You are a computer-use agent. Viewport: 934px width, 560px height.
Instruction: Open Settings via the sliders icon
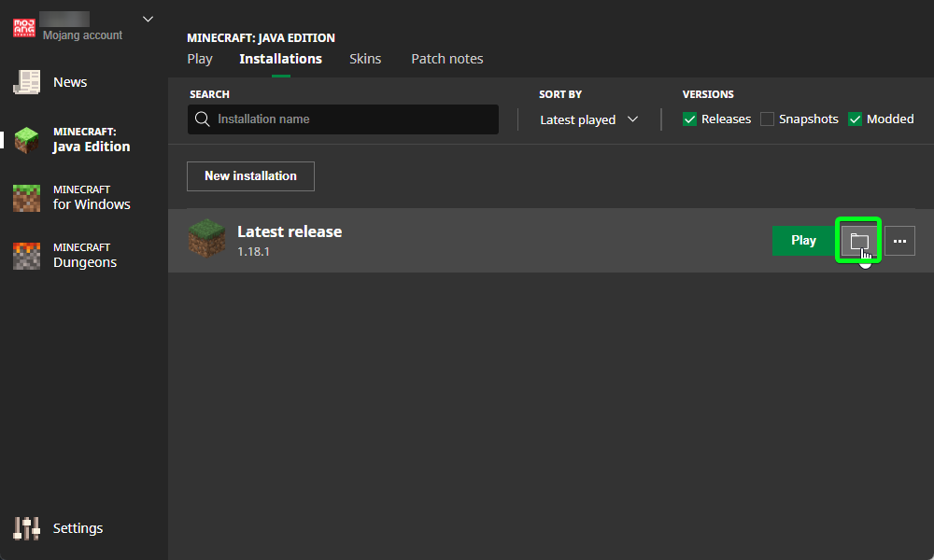[x=27, y=528]
